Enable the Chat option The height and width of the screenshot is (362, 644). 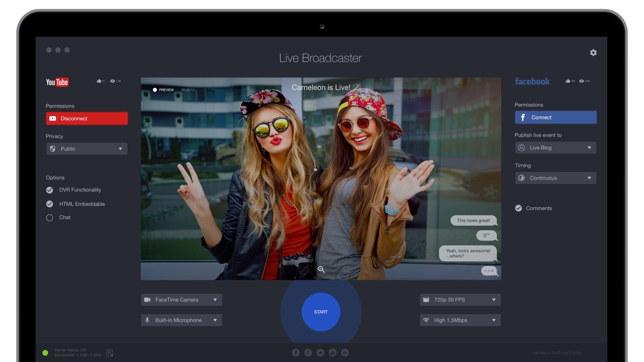click(49, 217)
